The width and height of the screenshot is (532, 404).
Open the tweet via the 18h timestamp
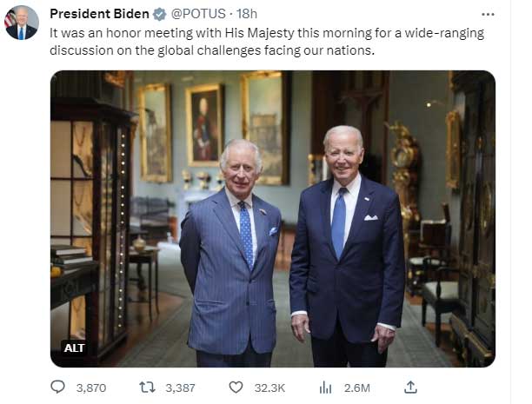click(x=247, y=15)
